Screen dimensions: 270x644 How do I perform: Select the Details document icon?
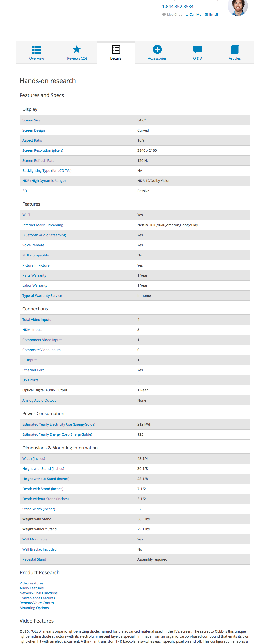tap(116, 49)
